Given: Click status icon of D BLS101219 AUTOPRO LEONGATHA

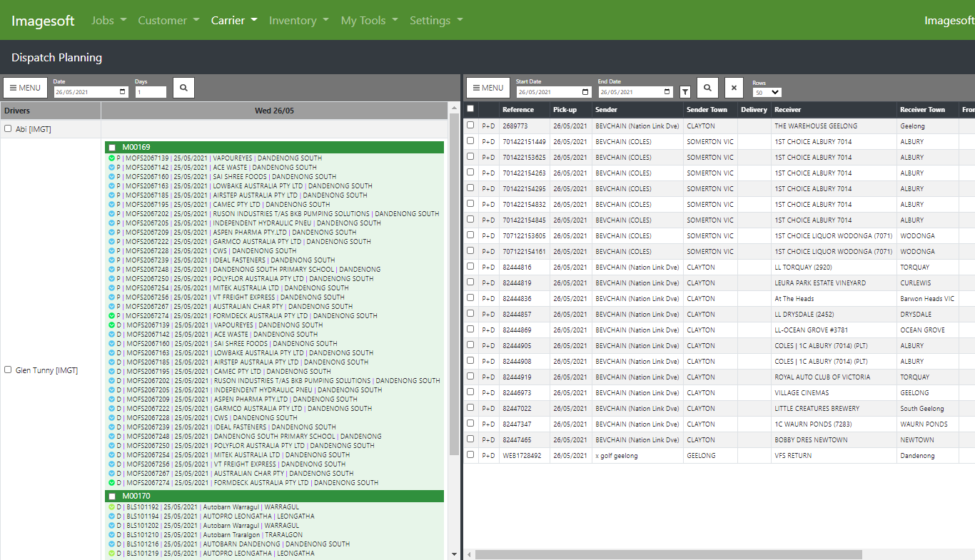Looking at the screenshot, I should [x=112, y=553].
